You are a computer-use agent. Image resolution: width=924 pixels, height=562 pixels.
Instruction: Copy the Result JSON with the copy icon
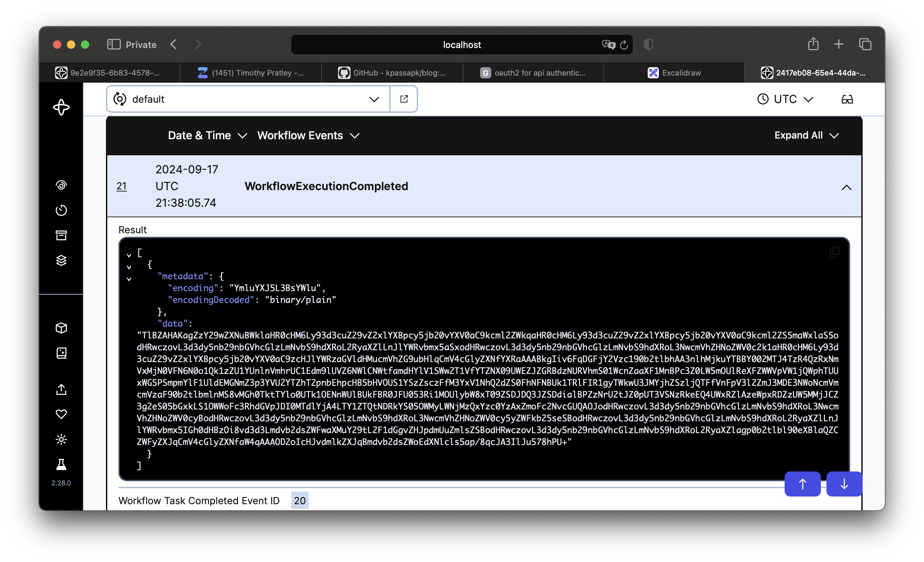[x=834, y=252]
